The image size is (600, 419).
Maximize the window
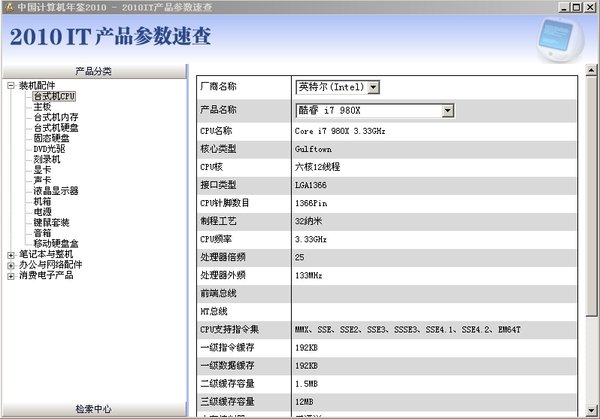pos(577,7)
